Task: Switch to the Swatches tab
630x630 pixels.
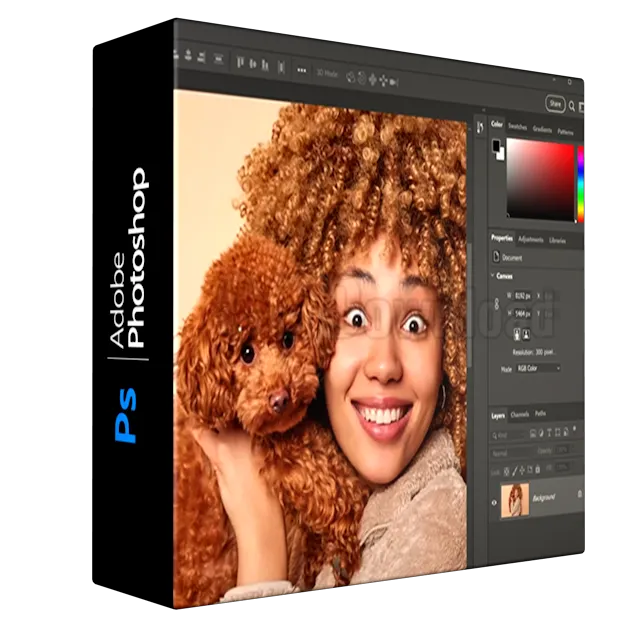Action: (517, 127)
